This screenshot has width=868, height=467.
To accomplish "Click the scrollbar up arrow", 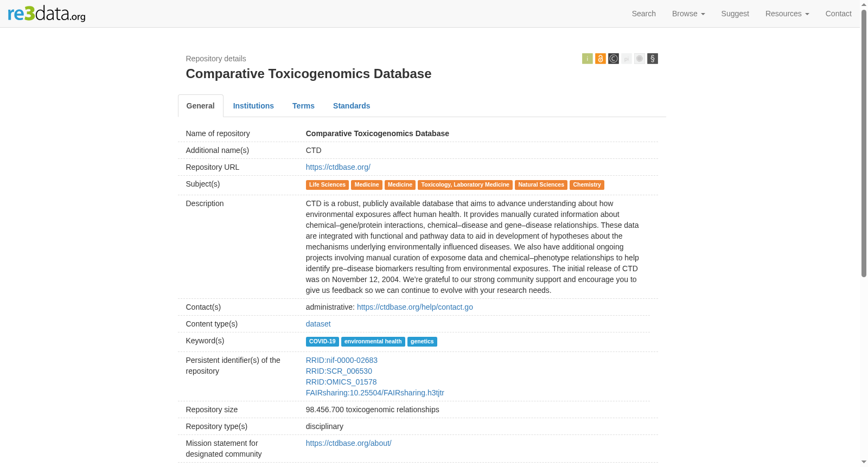I will [864, 4].
